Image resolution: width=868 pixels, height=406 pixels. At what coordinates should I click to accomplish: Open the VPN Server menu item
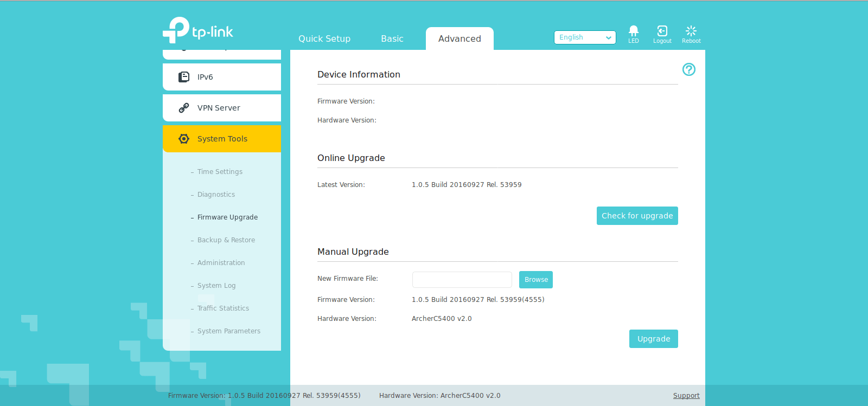[222, 108]
